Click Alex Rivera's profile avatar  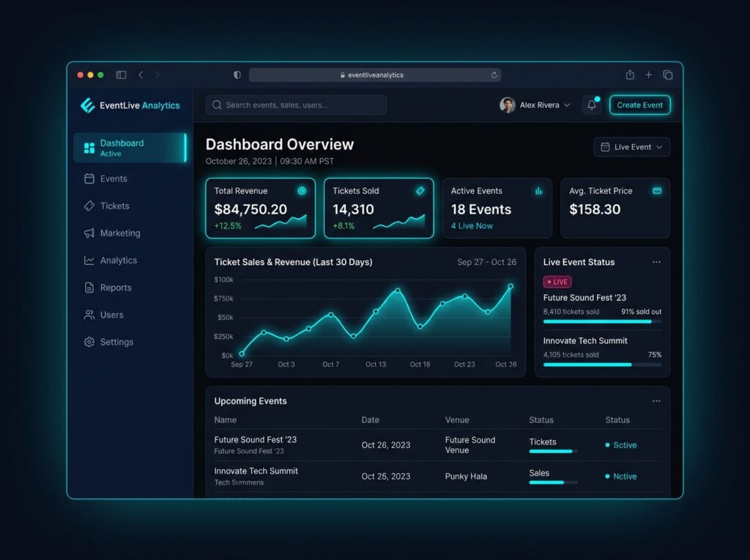(x=507, y=105)
